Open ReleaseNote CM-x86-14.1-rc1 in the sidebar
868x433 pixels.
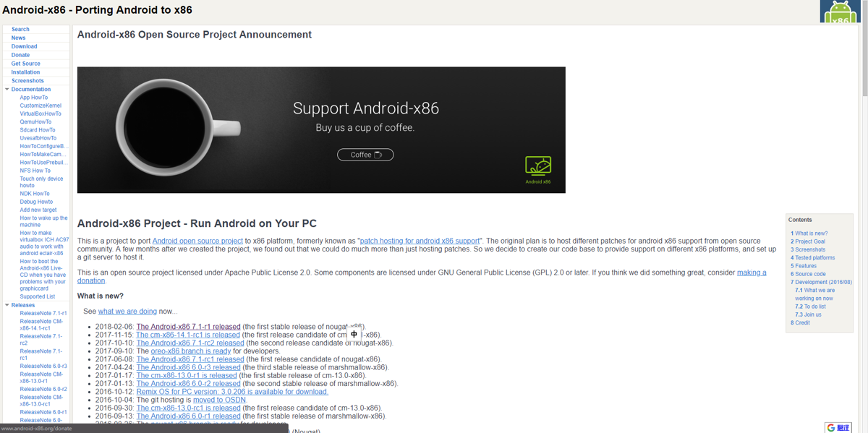click(x=42, y=325)
